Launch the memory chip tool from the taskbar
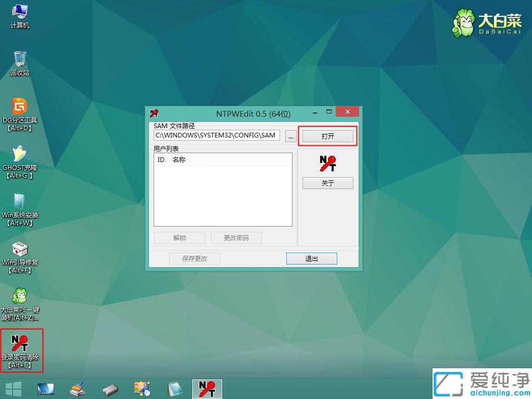This screenshot has height=399, width=532. (x=110, y=388)
